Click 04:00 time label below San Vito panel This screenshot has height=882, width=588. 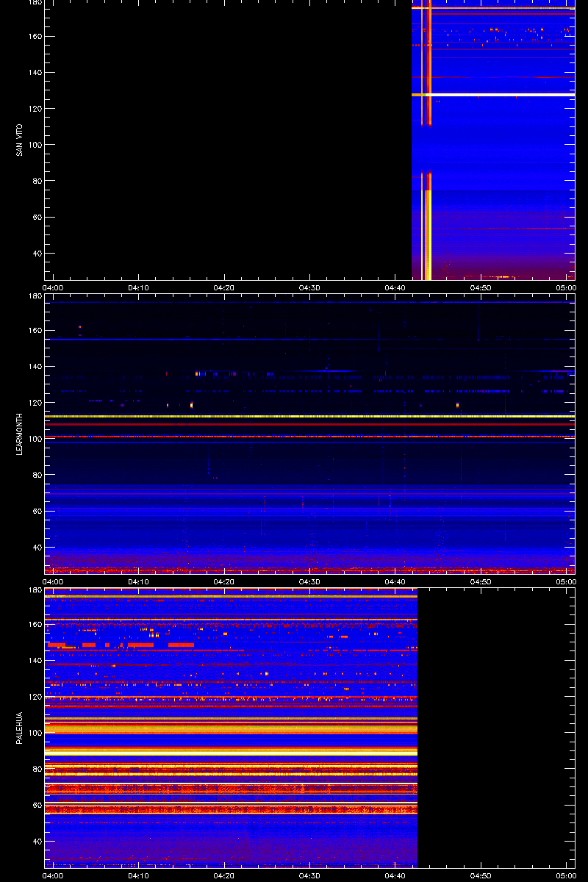pos(54,288)
